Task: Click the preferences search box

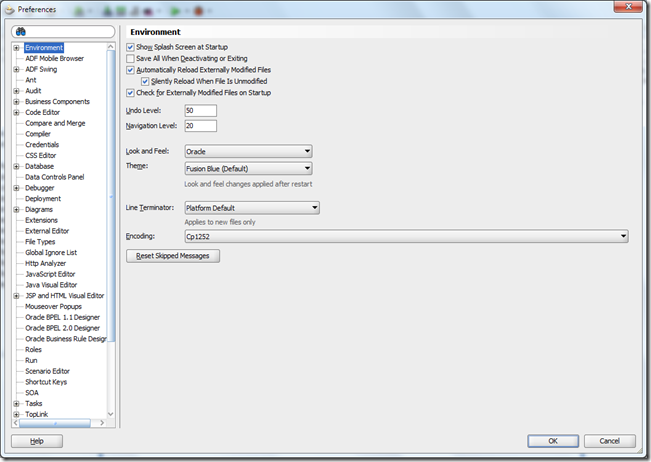Action: click(63, 32)
